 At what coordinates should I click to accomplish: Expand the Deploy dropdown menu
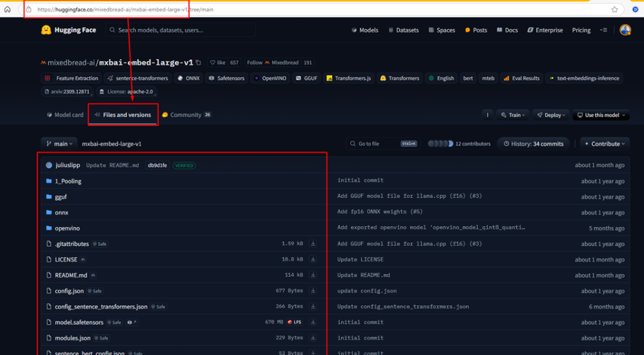pyautogui.click(x=550, y=115)
